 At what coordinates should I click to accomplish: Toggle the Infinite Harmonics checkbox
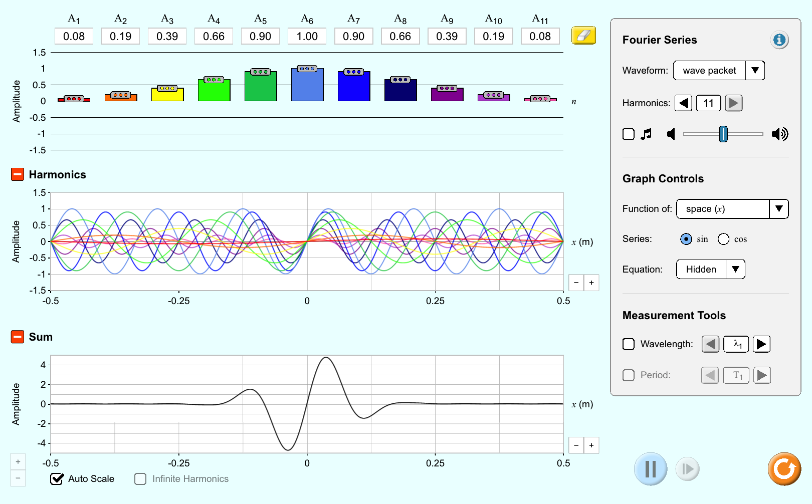point(140,479)
